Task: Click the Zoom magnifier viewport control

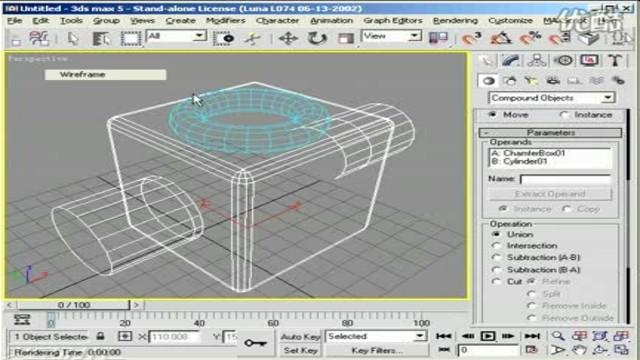Action: 558,336
